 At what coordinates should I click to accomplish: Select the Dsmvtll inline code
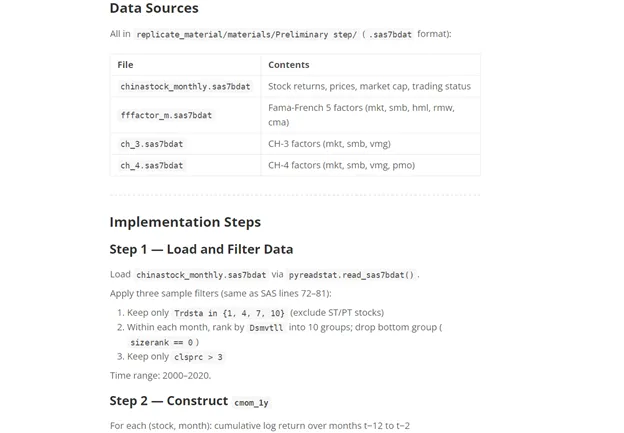point(266,328)
